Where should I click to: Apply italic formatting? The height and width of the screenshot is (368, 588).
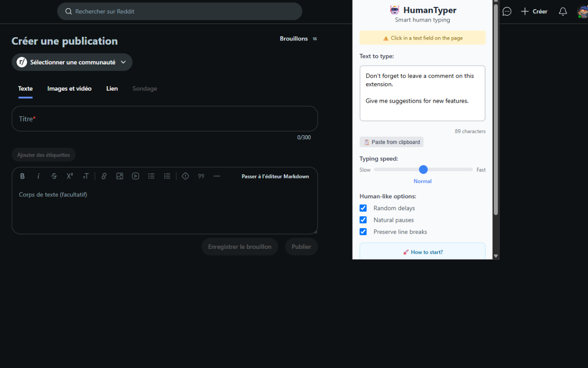click(x=38, y=176)
